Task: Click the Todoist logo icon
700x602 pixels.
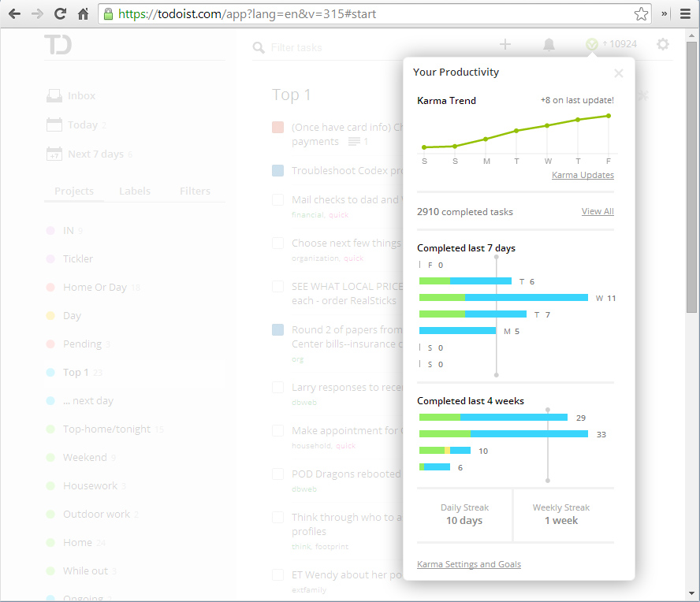Action: tap(58, 45)
